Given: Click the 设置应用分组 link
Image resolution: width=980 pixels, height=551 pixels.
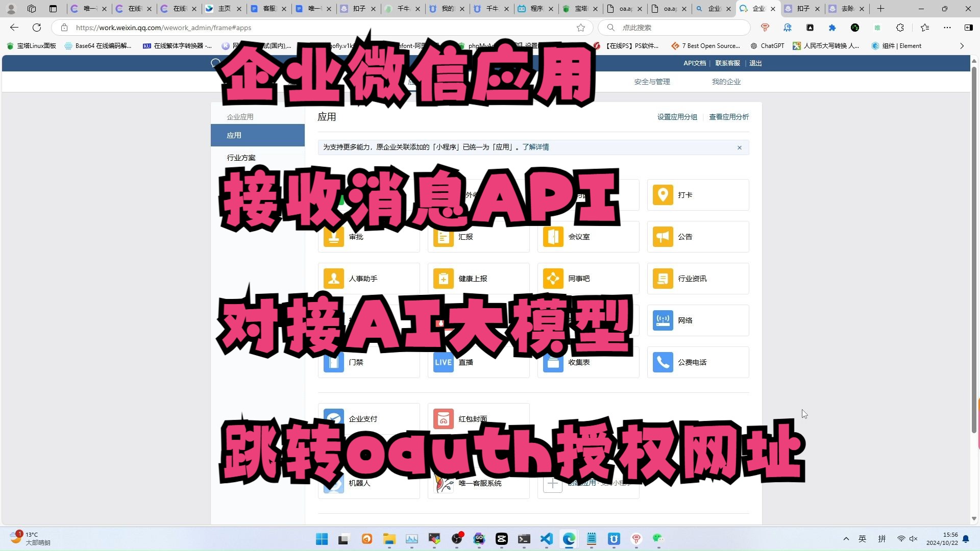Looking at the screenshot, I should tap(677, 117).
